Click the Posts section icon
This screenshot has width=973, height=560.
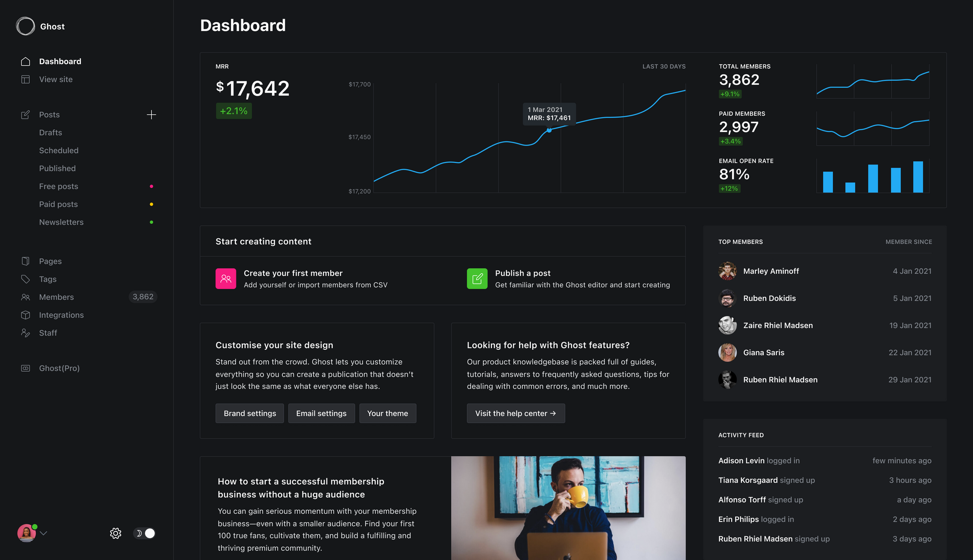pyautogui.click(x=25, y=114)
